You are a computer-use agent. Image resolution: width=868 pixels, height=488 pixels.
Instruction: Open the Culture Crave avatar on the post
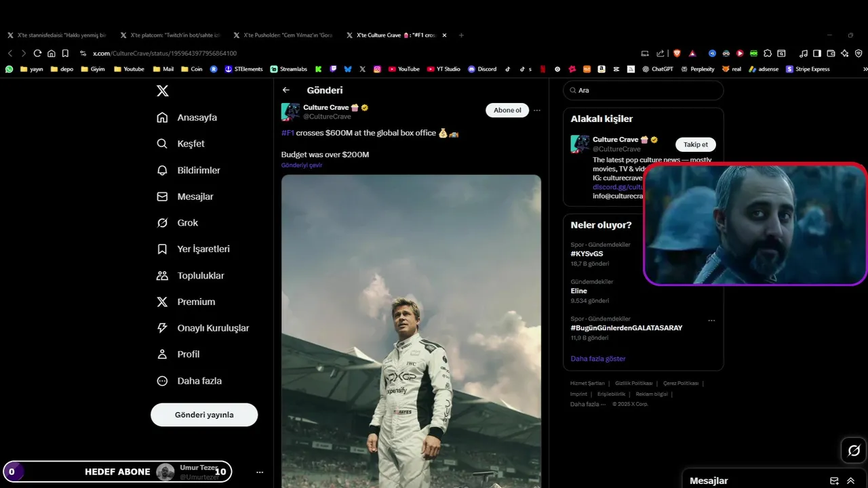(x=290, y=112)
